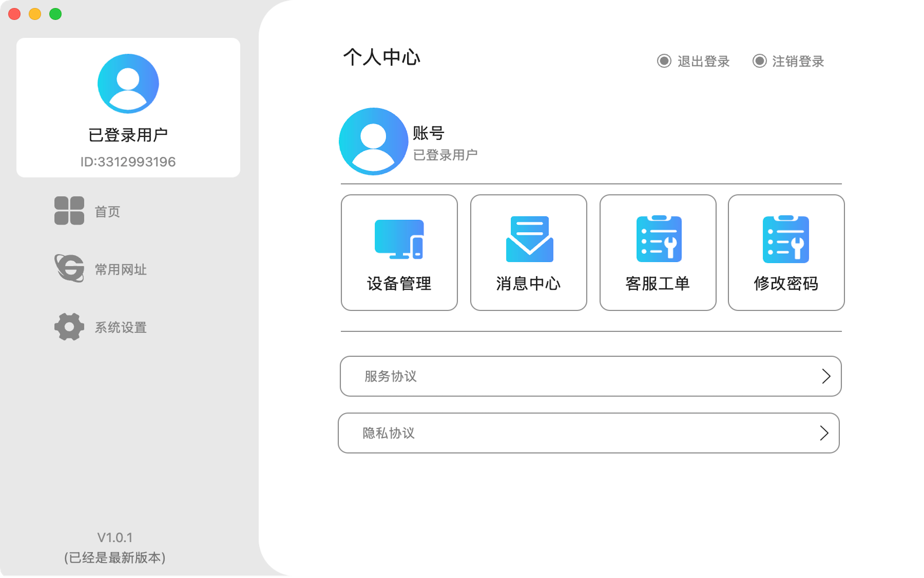Click the 账号 label

pyautogui.click(x=428, y=133)
